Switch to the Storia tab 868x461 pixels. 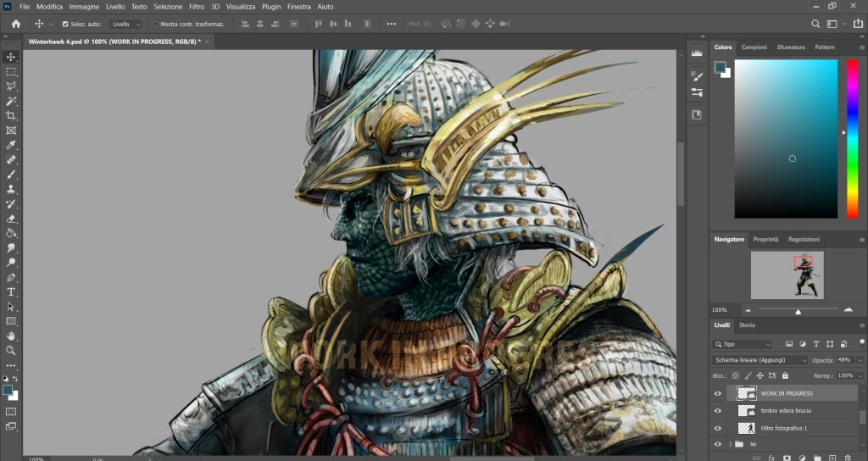tap(747, 325)
